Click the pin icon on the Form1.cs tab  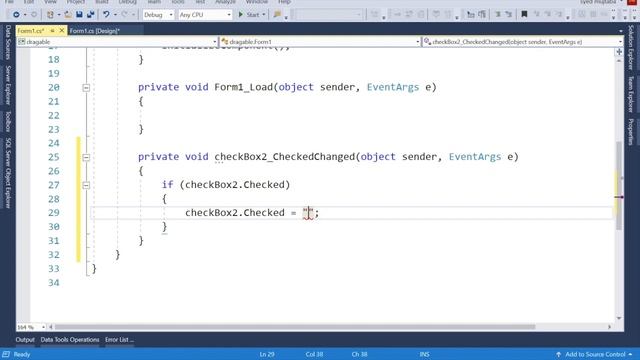pyautogui.click(x=52, y=31)
